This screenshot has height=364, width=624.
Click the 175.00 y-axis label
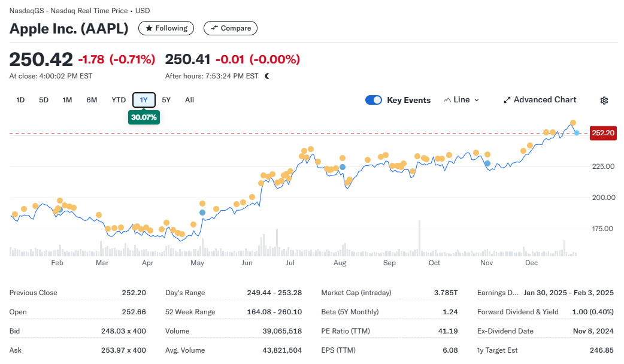603,229
